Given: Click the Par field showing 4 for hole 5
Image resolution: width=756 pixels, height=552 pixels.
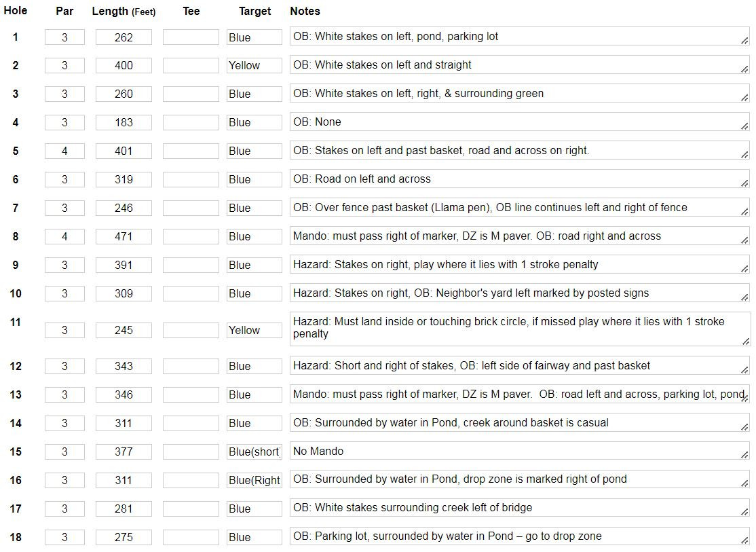Looking at the screenshot, I should [x=64, y=151].
